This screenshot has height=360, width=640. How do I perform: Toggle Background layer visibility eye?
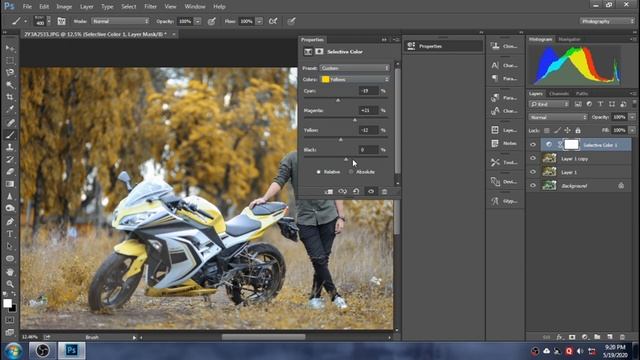click(x=533, y=186)
